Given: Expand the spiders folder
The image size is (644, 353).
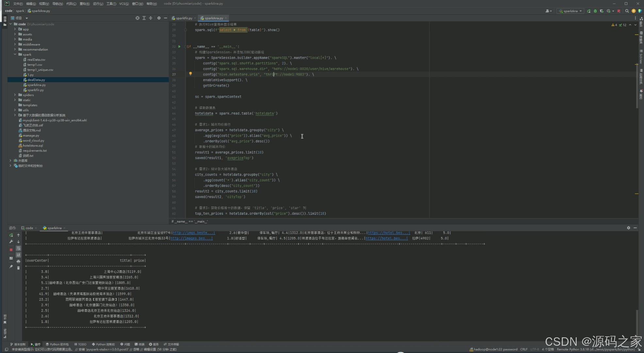Looking at the screenshot, I should pos(15,95).
